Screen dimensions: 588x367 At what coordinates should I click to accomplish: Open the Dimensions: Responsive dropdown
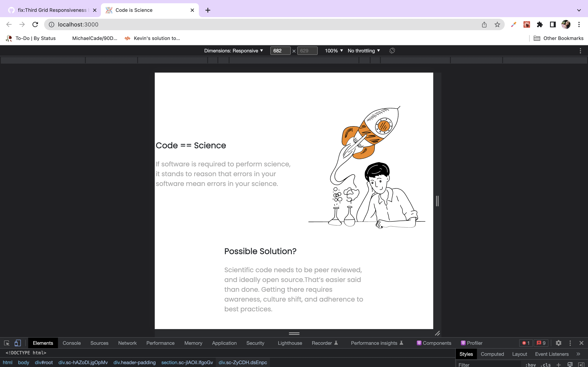(x=234, y=51)
